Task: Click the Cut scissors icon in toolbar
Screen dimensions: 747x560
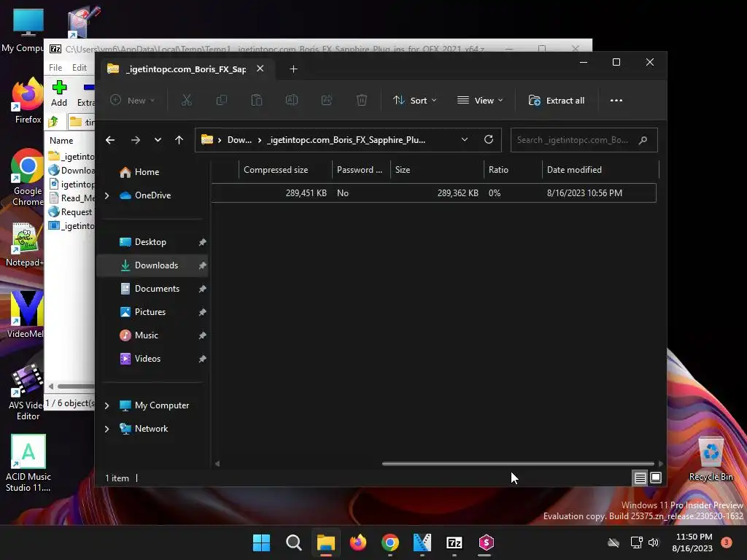Action: 186,101
